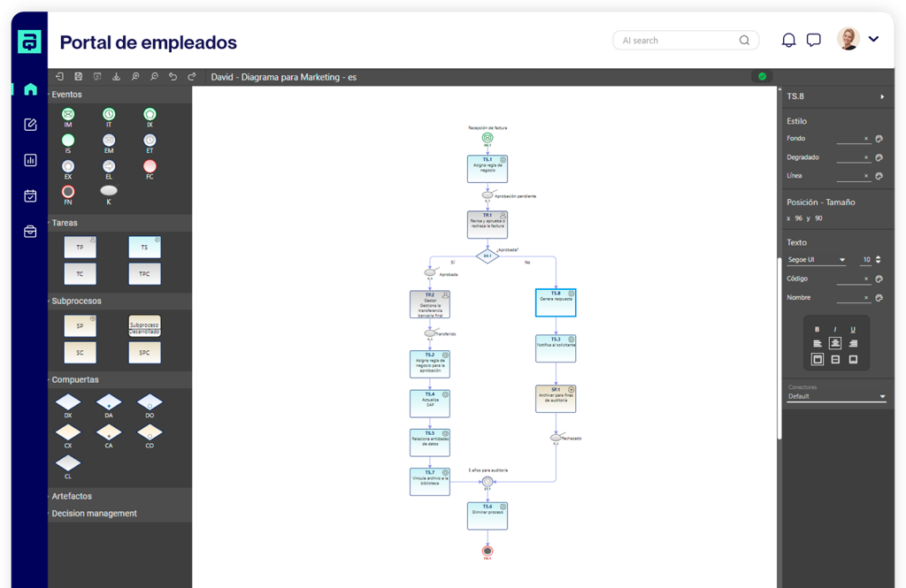Toggle underline text formatting
This screenshot has height=588, width=906.
(x=853, y=329)
